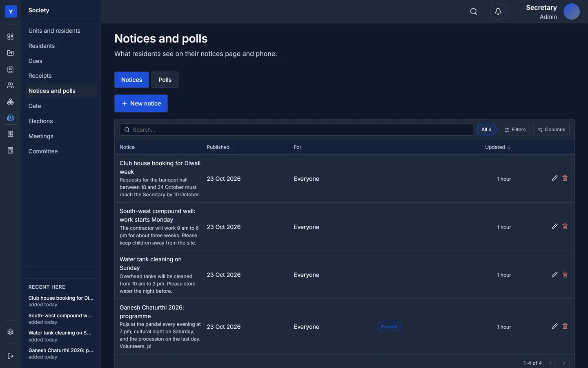Open the contact badge icon in rail
The width and height of the screenshot is (588, 368).
coord(11,70)
